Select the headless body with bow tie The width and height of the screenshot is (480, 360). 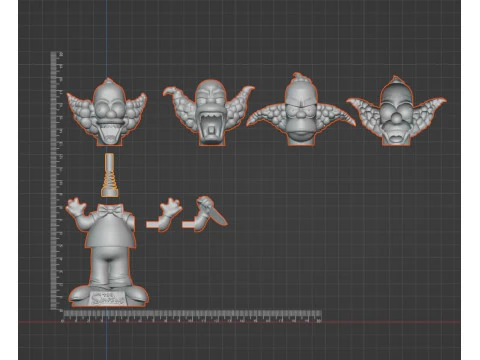[108, 252]
